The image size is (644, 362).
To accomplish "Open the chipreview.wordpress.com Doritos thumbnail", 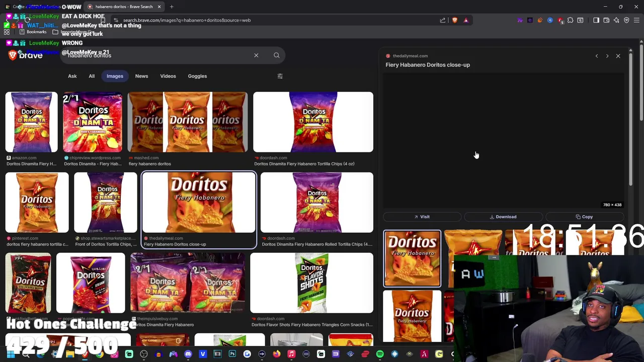I will [x=93, y=122].
